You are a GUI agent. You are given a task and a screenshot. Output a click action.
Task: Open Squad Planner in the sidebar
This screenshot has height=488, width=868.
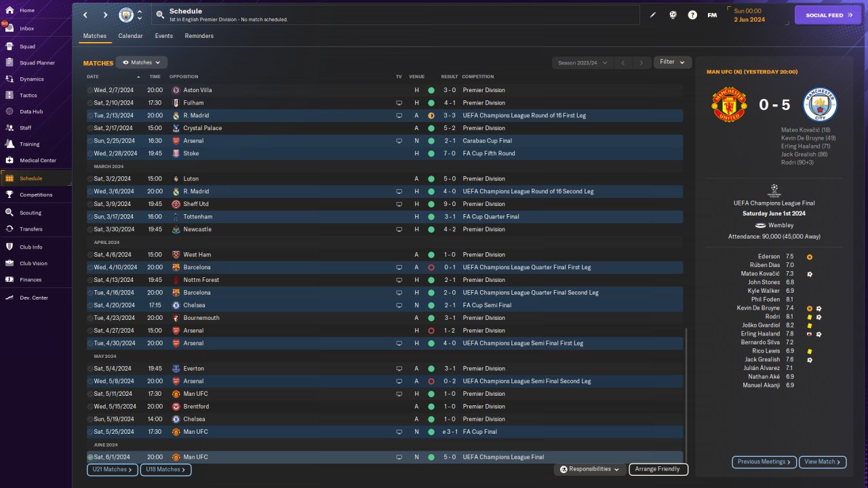pos(35,63)
